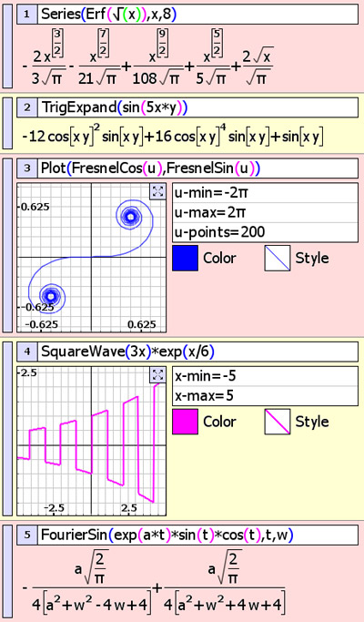Select cell number 3 label
This screenshot has height=622, width=364.
click(x=27, y=168)
